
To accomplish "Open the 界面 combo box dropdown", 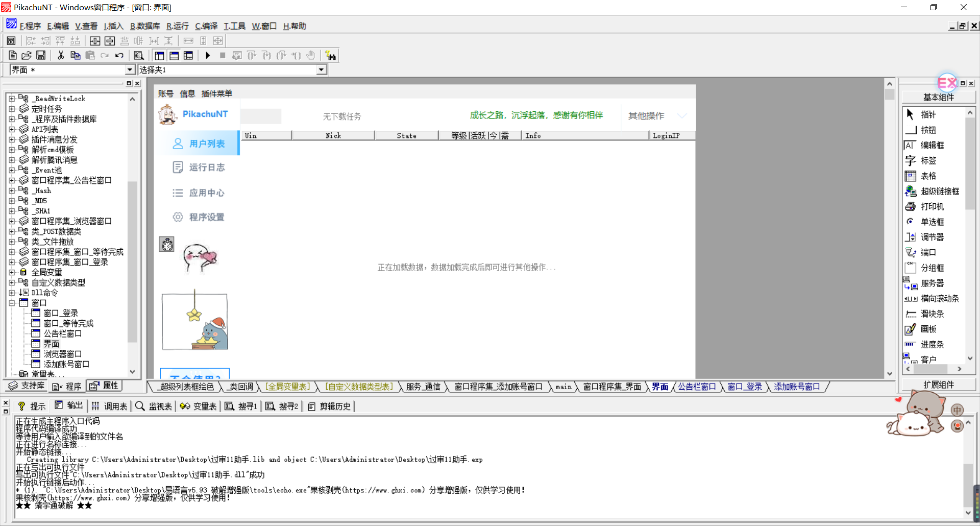I will 130,70.
